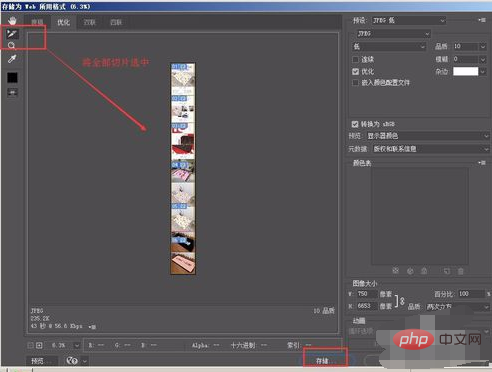Click map selected colors to transparent icon

396,271
